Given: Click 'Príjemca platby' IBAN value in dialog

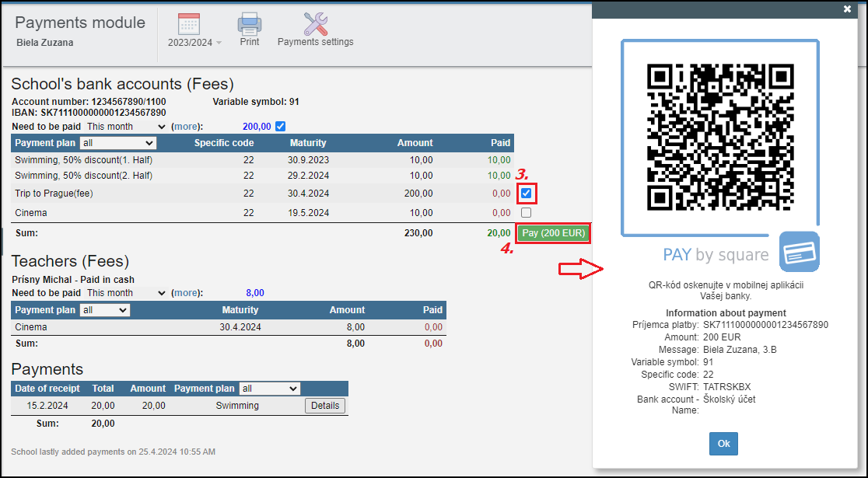Looking at the screenshot, I should tap(765, 326).
